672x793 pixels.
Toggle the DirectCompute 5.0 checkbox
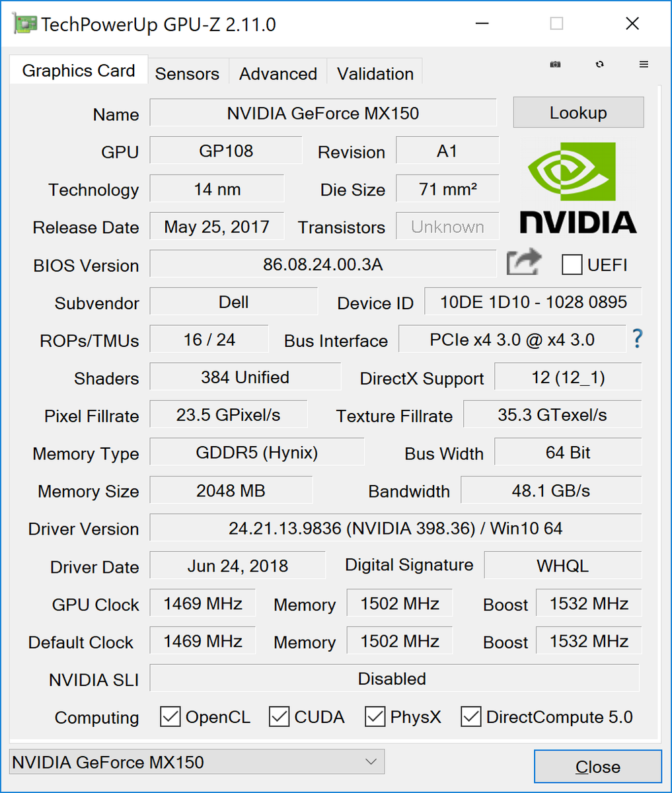pyautogui.click(x=471, y=716)
